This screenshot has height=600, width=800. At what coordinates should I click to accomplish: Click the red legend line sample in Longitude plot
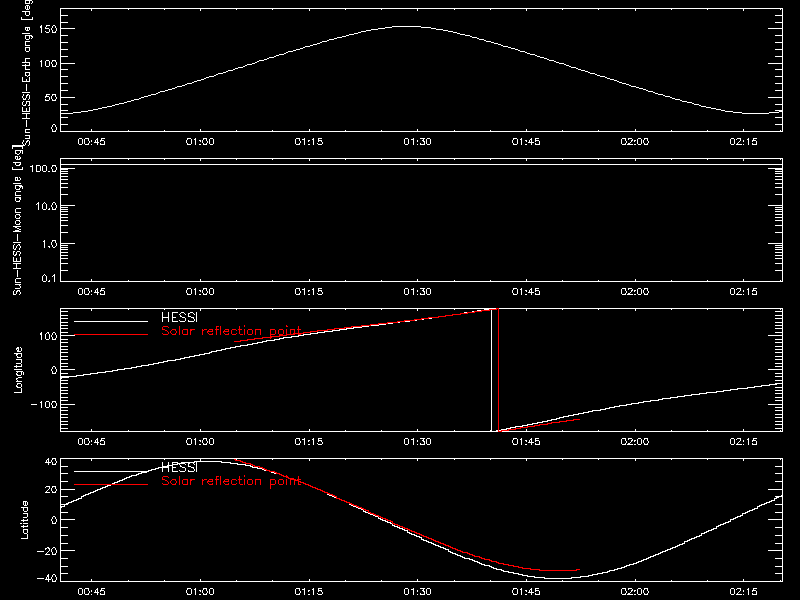coord(111,335)
